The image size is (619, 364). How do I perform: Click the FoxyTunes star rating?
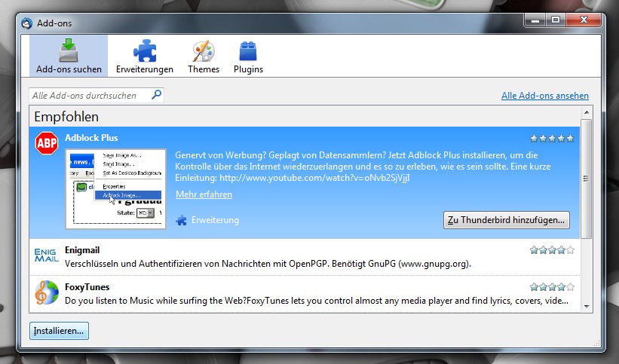click(552, 286)
